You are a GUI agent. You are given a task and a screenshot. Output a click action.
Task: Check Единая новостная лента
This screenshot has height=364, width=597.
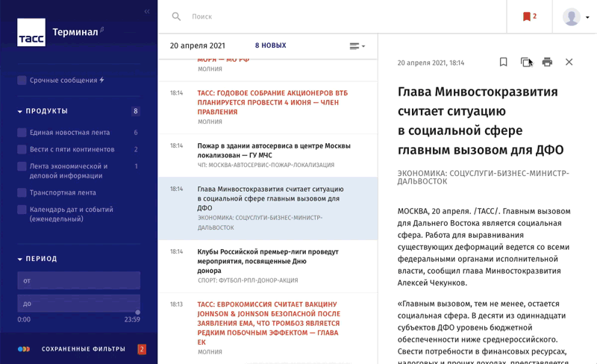point(22,133)
